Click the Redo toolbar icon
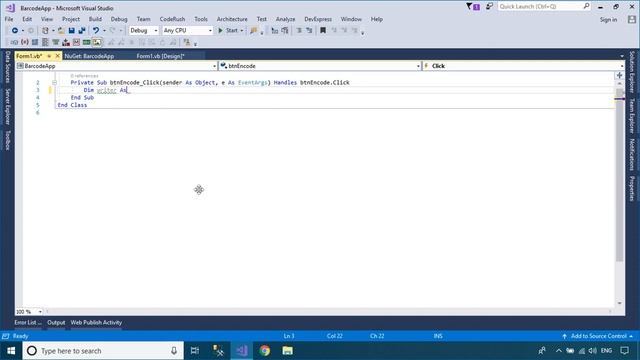 point(113,31)
